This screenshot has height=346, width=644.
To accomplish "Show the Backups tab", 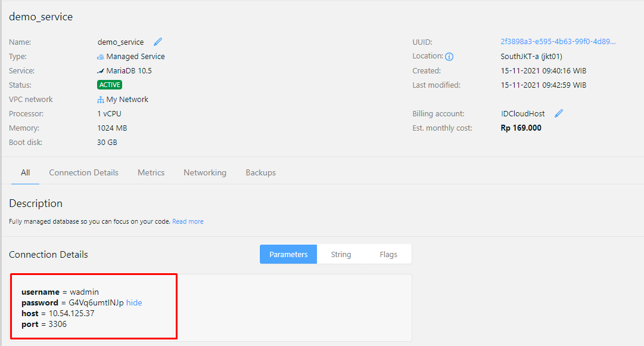I will click(x=260, y=172).
